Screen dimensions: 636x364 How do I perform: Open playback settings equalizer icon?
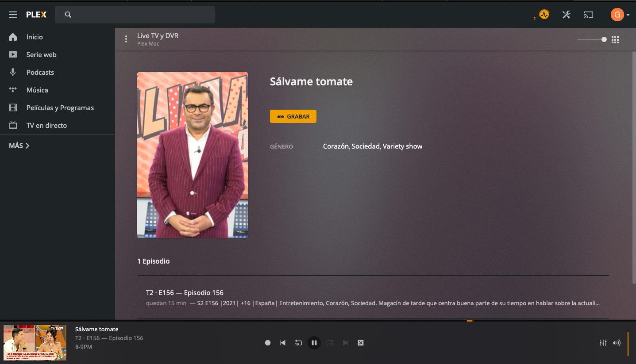(x=603, y=343)
